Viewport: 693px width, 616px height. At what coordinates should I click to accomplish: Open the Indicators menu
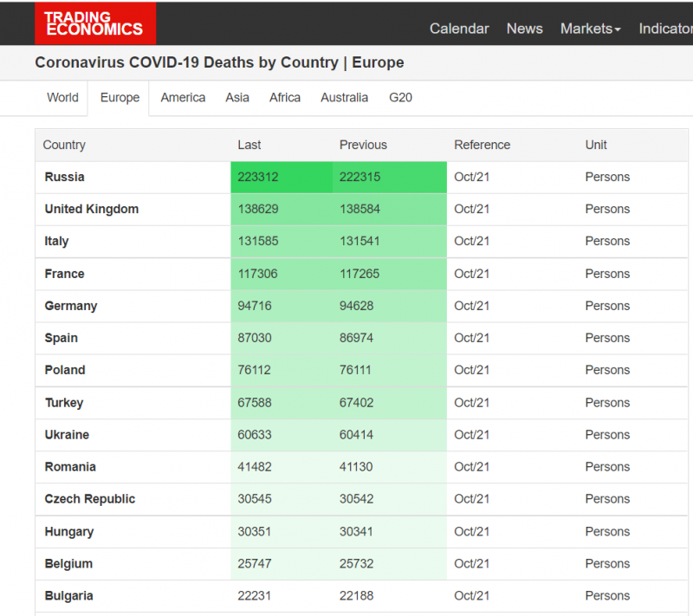coord(665,29)
